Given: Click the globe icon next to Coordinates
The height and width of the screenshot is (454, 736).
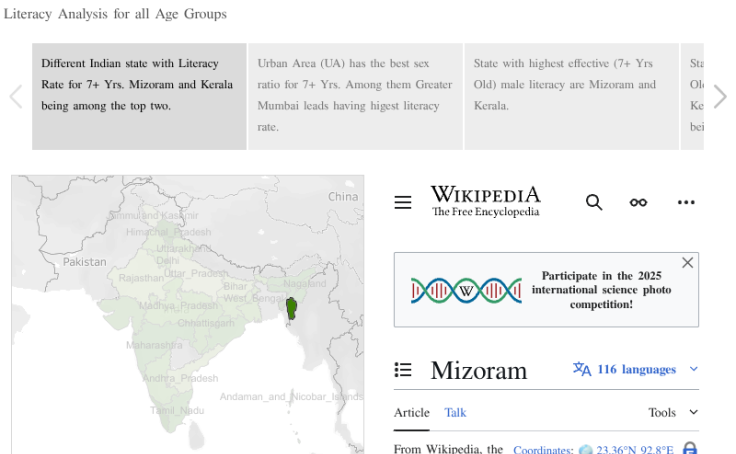Looking at the screenshot, I should coord(585,450).
